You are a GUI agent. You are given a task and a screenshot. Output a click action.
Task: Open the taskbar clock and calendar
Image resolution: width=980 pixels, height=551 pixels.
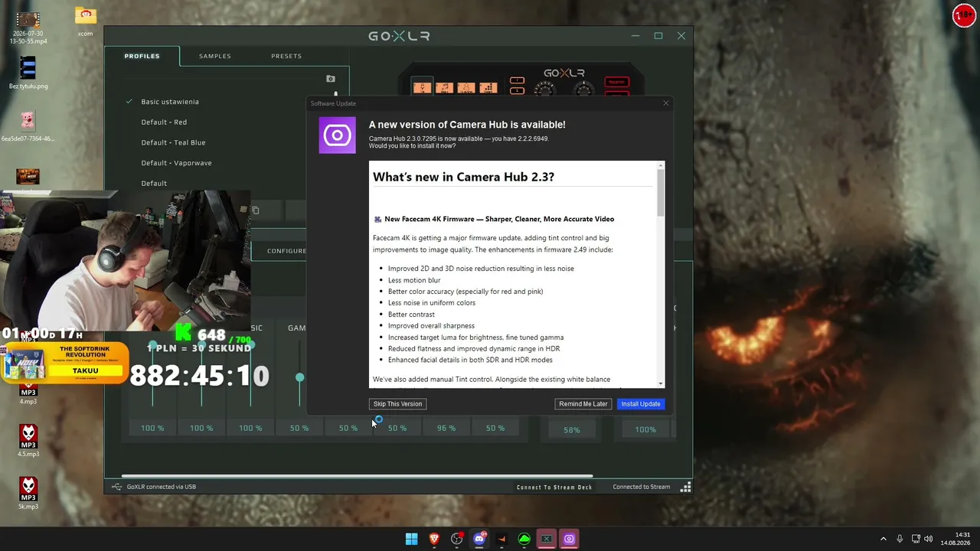coord(955,539)
